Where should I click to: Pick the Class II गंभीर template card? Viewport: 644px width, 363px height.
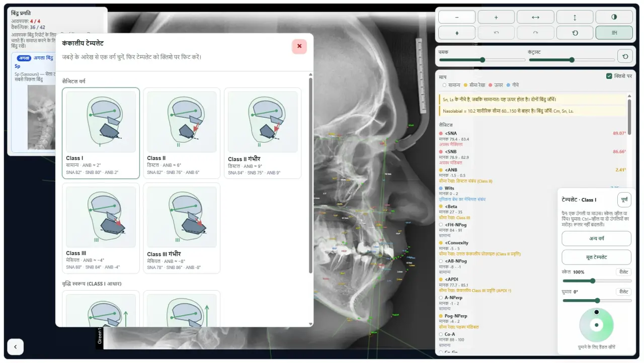263,133
